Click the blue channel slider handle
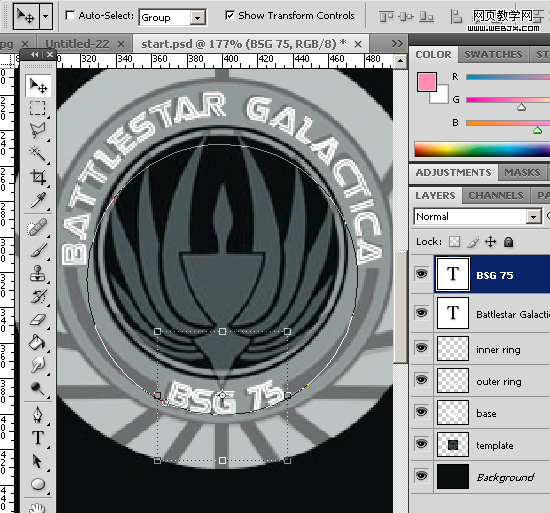This screenshot has width=550, height=513. tap(537, 130)
